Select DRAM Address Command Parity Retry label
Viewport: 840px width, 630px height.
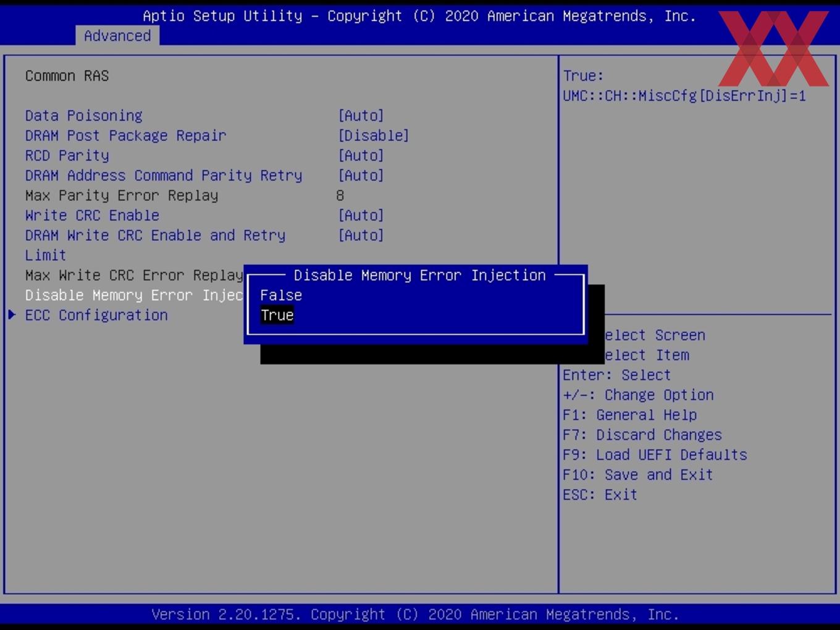[x=164, y=175]
